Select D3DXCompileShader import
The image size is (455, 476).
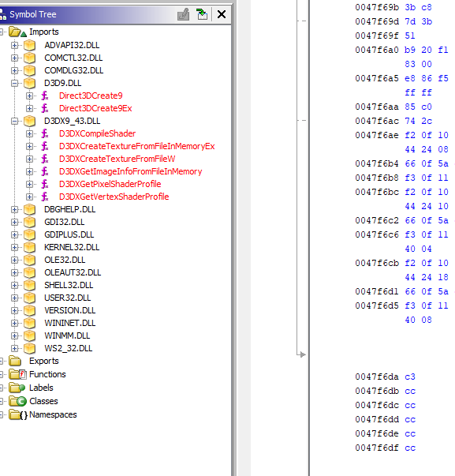pyautogui.click(x=97, y=133)
